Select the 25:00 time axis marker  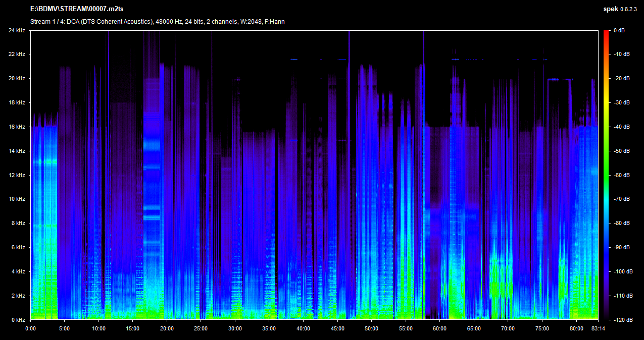(x=201, y=328)
